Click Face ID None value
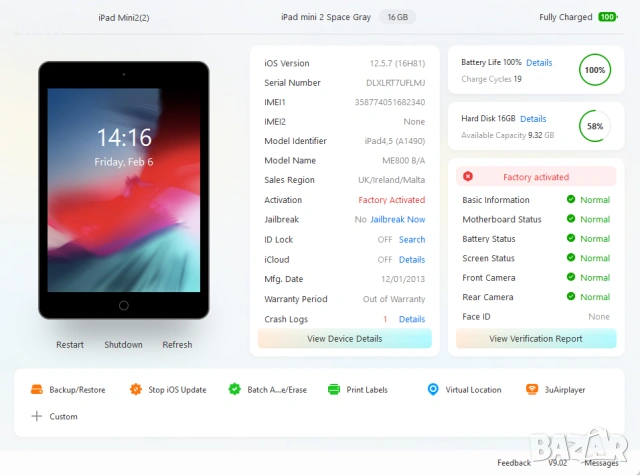This screenshot has width=640, height=475. click(x=599, y=317)
